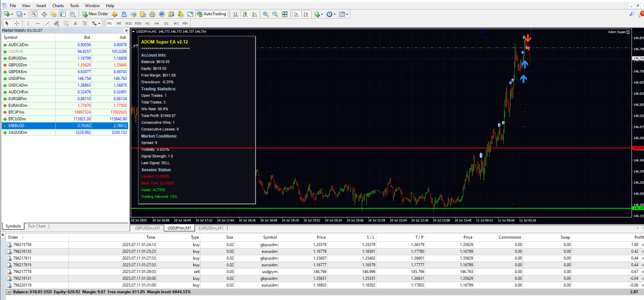Zoom in on the chart
The image size is (644, 300).
(266, 14)
